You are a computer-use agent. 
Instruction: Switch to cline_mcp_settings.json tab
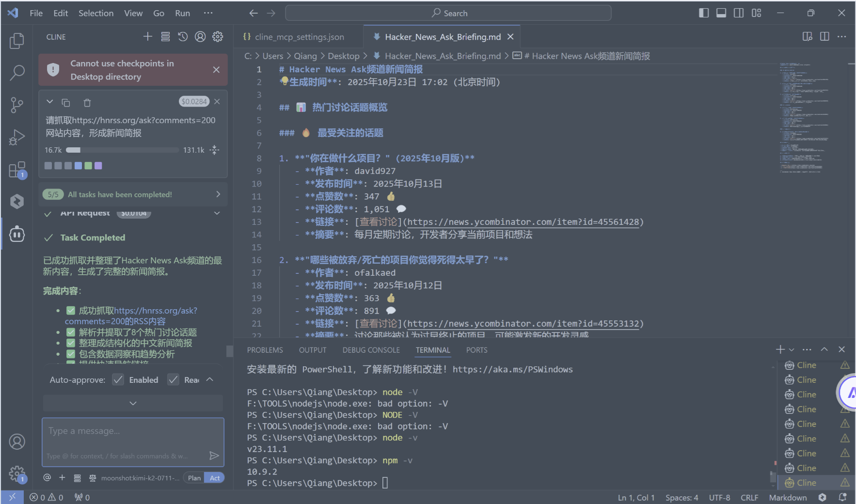click(299, 37)
